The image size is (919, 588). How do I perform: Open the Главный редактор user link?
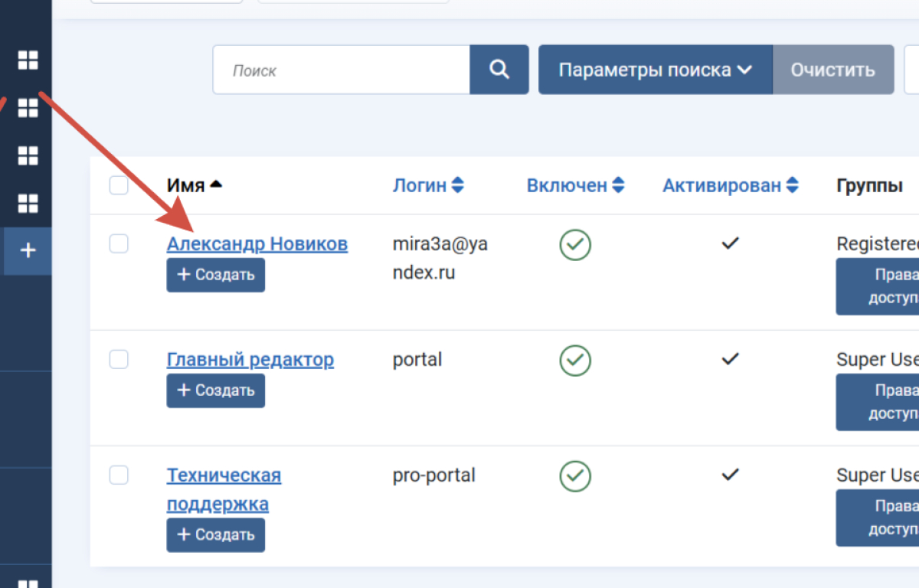250,360
